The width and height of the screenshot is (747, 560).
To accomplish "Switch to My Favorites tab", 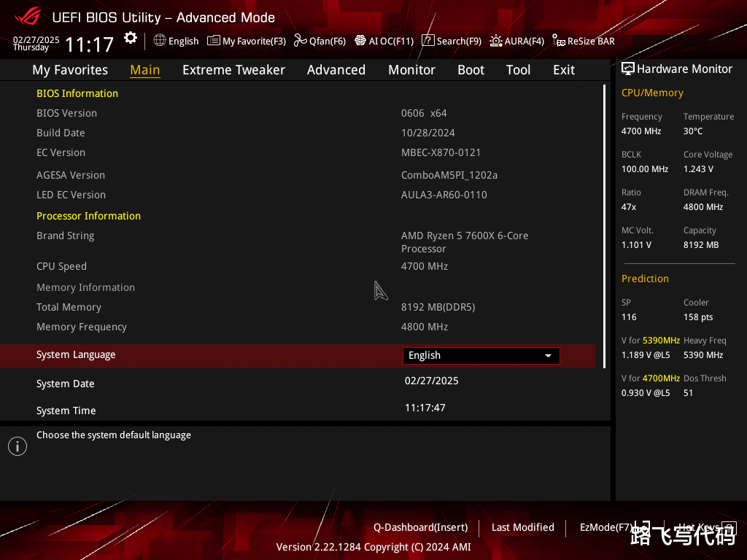I will coord(70,70).
